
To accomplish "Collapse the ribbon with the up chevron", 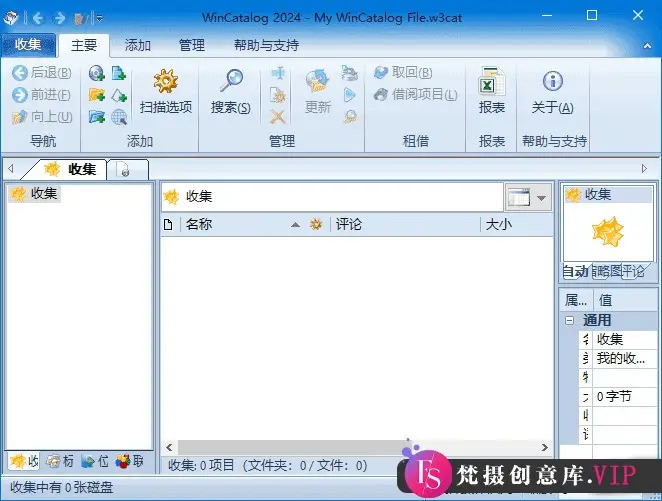I will (647, 46).
